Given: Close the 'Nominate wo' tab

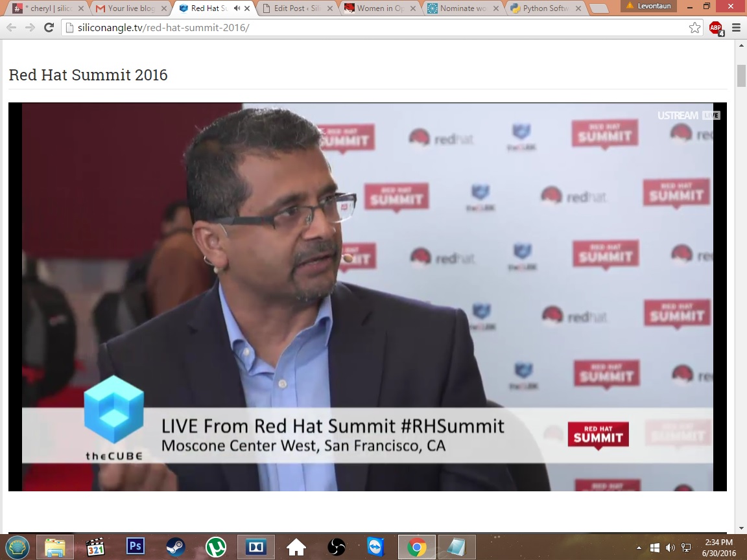Looking at the screenshot, I should 495,8.
